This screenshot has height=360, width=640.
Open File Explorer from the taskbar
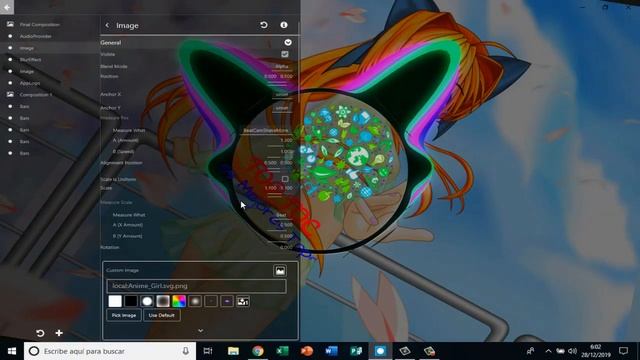click(x=233, y=351)
